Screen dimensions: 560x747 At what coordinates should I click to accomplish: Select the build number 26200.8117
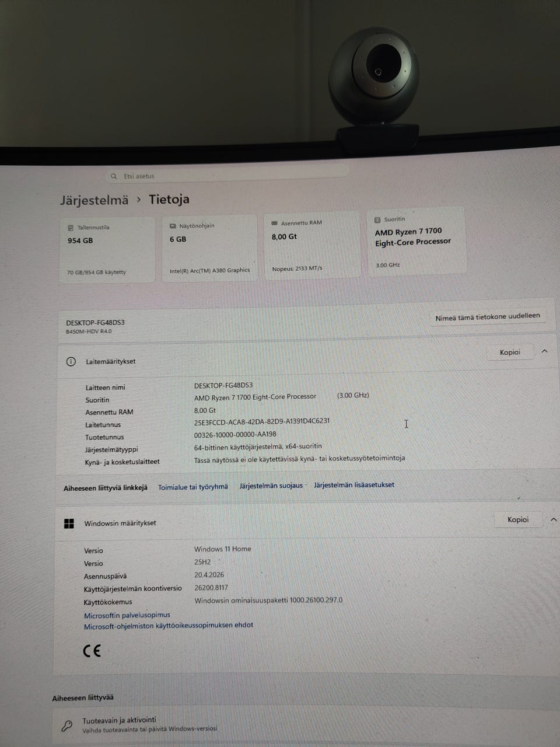211,588
